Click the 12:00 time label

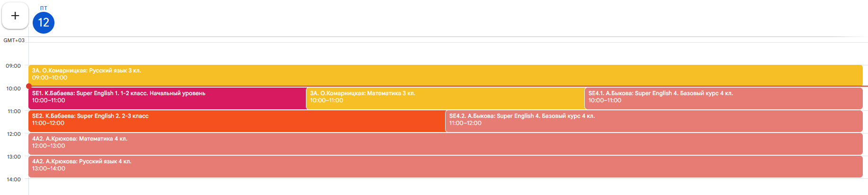tap(13, 134)
